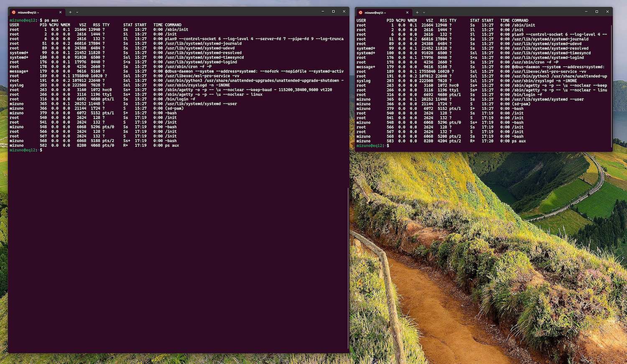Image resolution: width=627 pixels, height=364 pixels.
Task: Click the COMMAND column header in left terminal
Action: pos(173,25)
